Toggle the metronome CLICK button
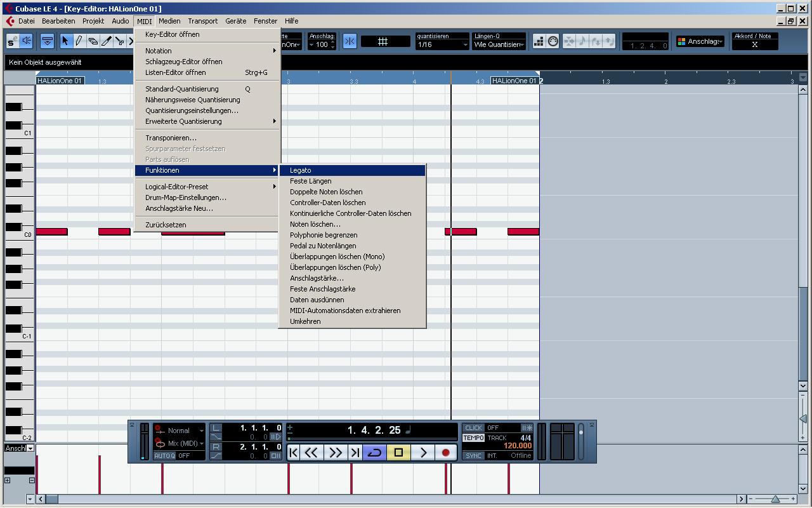Viewport: 812px width, 508px height. (x=473, y=428)
